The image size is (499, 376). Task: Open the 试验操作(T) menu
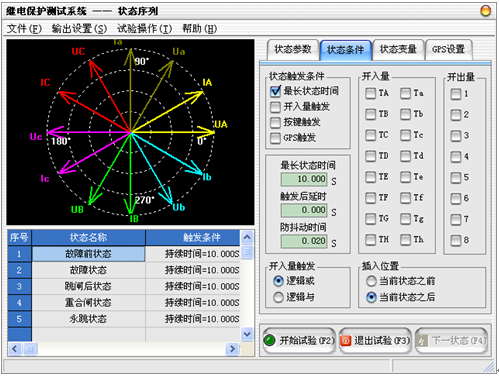144,29
